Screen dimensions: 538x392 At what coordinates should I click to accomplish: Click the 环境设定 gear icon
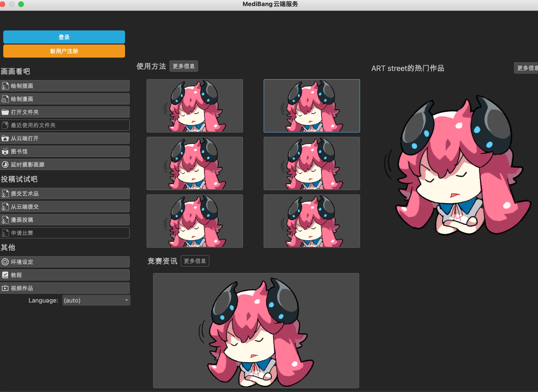point(5,262)
